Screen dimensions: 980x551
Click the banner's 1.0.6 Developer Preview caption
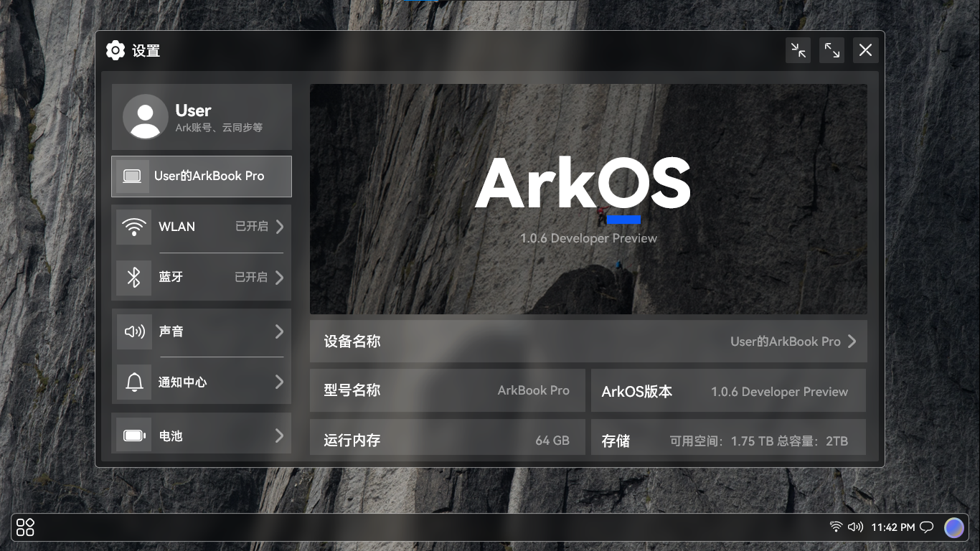(589, 238)
